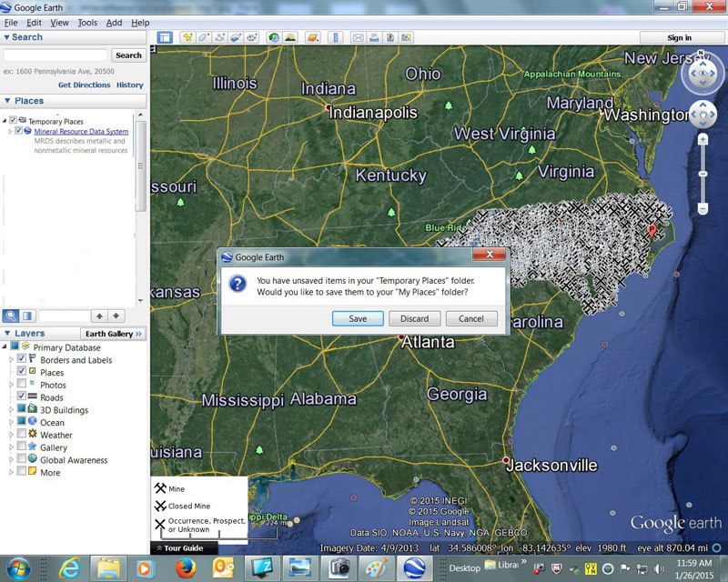
Task: Enable the Weather layer checkbox
Action: coord(21,434)
